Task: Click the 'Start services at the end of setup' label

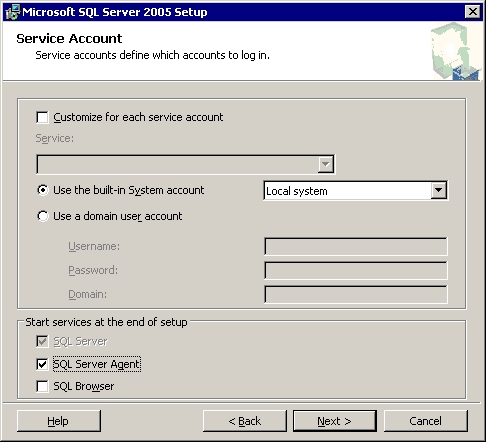Action: (106, 322)
